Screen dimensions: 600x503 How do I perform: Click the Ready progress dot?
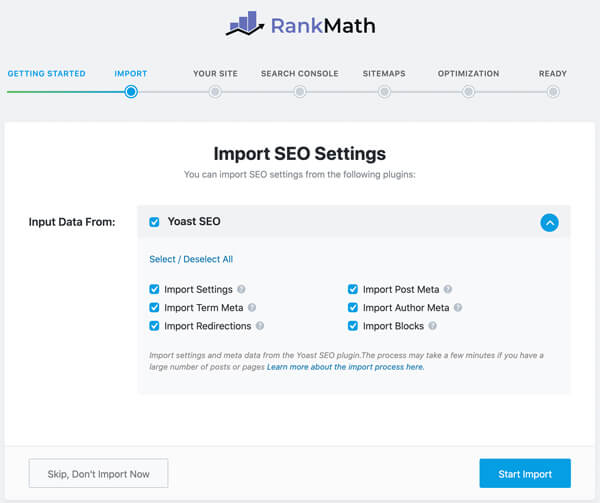[553, 92]
